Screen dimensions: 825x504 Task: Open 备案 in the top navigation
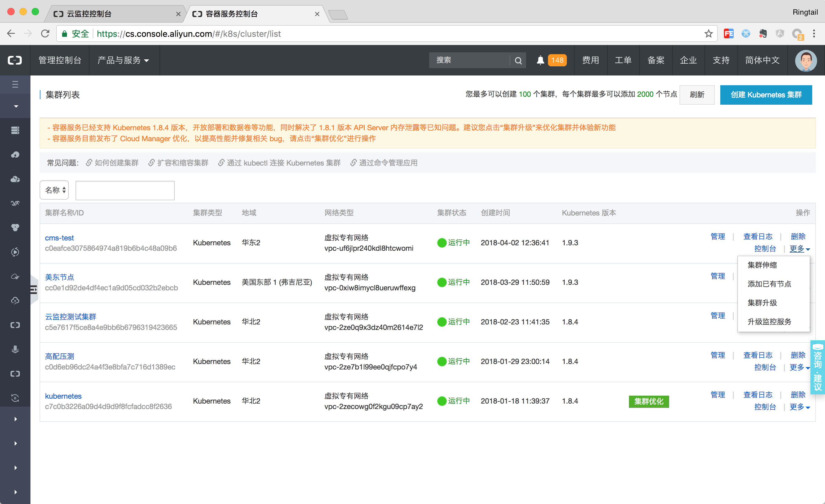(x=655, y=60)
